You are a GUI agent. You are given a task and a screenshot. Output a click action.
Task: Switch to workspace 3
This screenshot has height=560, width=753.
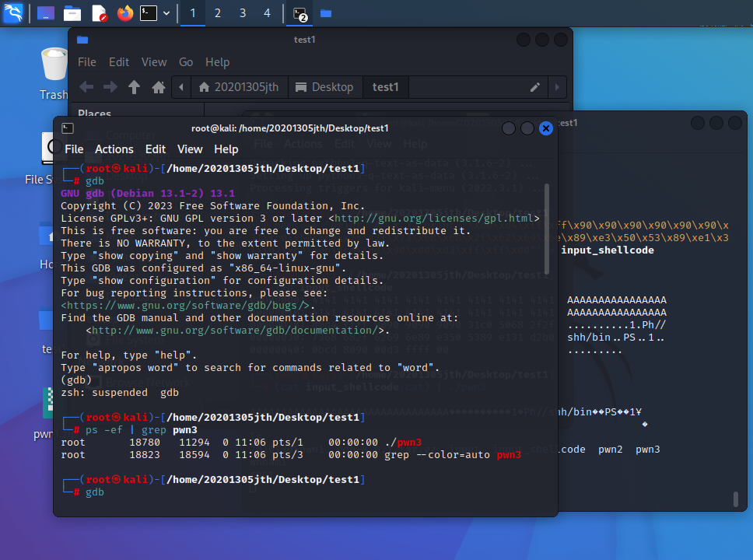[x=243, y=13]
